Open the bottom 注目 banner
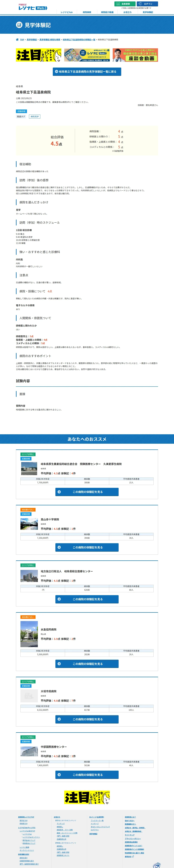The width and height of the screenshot is (174, 868). [x=87, y=798]
